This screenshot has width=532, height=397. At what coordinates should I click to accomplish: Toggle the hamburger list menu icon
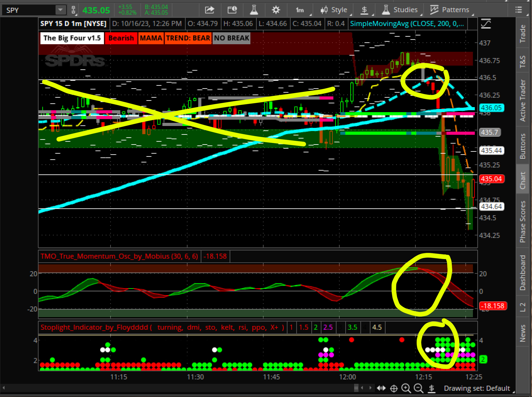[519, 10]
